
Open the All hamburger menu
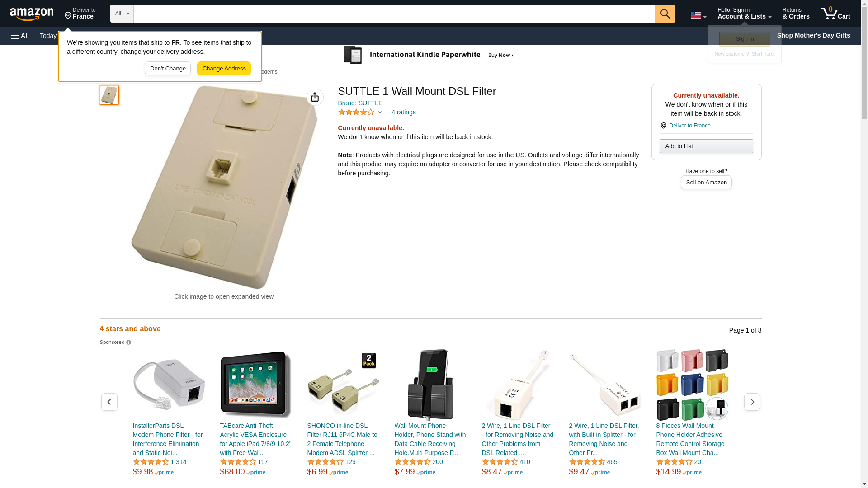[x=20, y=36]
